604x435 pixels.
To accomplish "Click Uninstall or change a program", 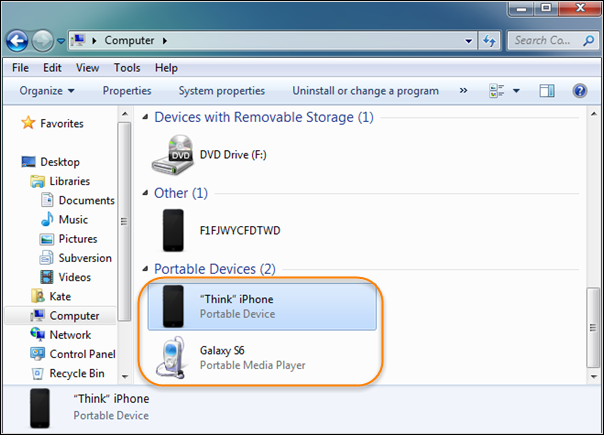I will point(365,91).
